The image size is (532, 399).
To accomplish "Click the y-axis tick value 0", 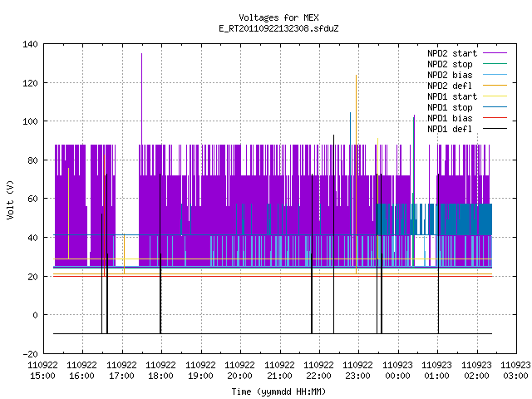I will (x=35, y=315).
